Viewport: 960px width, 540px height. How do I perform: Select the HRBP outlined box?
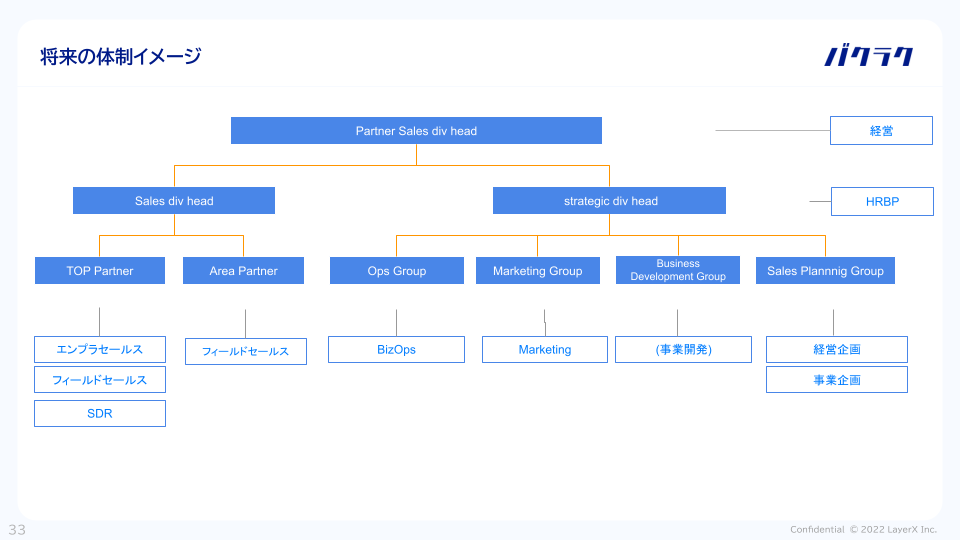coord(882,201)
